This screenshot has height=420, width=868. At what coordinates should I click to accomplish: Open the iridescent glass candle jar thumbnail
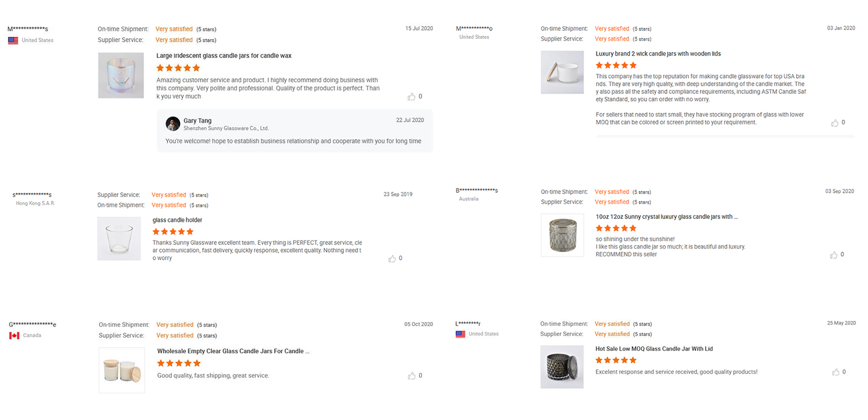point(121,75)
